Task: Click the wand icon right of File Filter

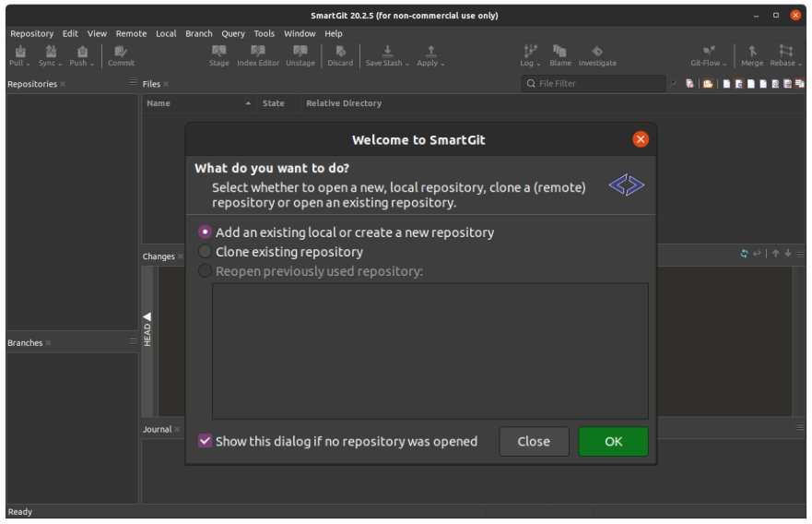Action: point(673,84)
